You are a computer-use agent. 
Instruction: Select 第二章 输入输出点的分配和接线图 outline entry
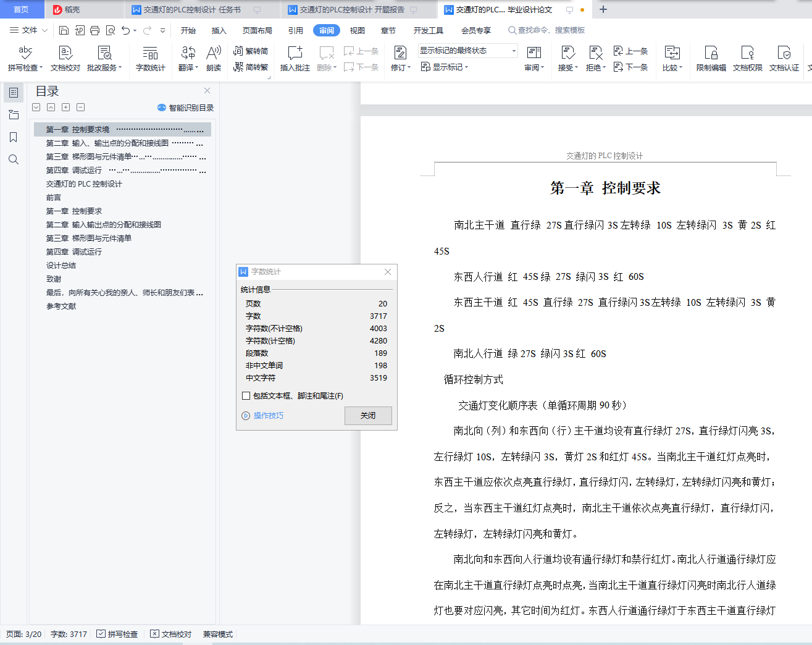104,225
